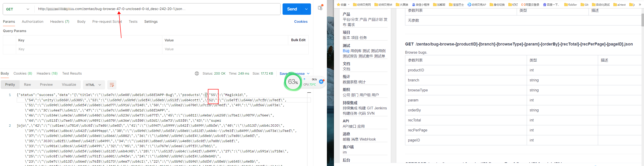Click the request URL input field
Viewport: 644px width, 166px height.
click(x=157, y=9)
